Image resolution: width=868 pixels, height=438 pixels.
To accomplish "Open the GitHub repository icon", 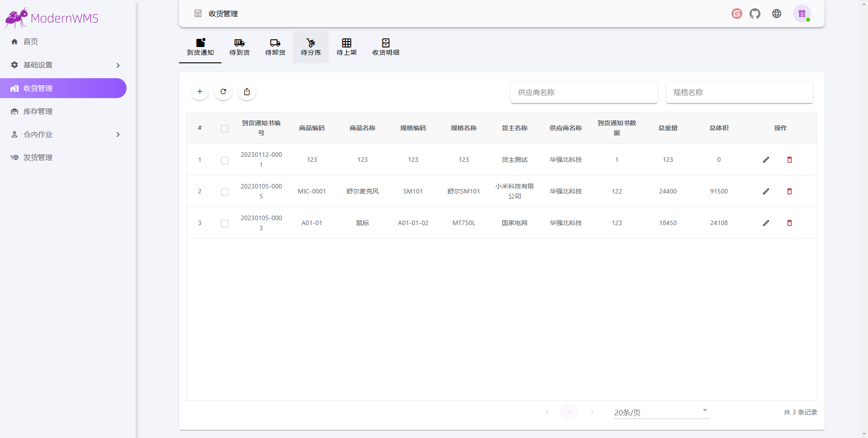I will (x=755, y=14).
